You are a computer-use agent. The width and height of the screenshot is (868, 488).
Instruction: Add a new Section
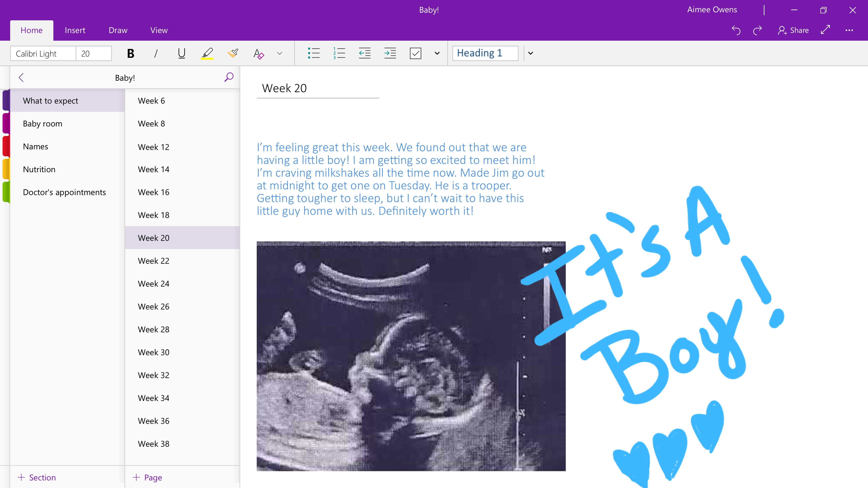click(37, 477)
